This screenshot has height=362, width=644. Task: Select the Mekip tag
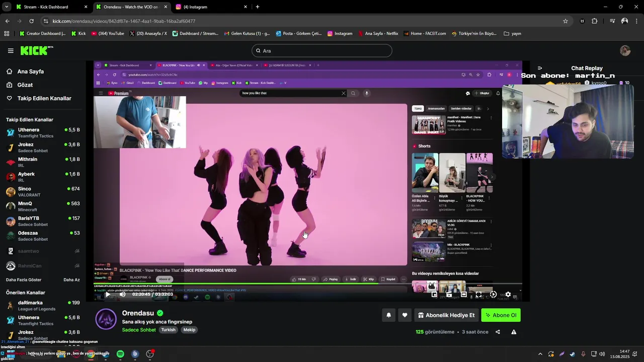click(x=189, y=330)
